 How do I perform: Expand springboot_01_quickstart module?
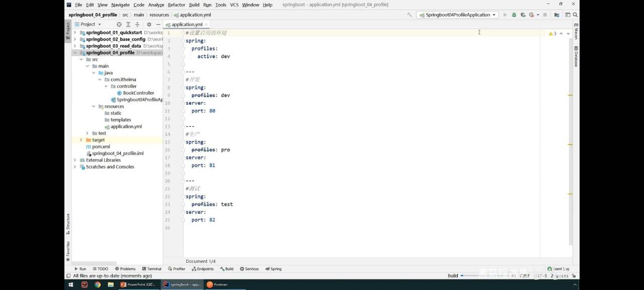(x=75, y=33)
